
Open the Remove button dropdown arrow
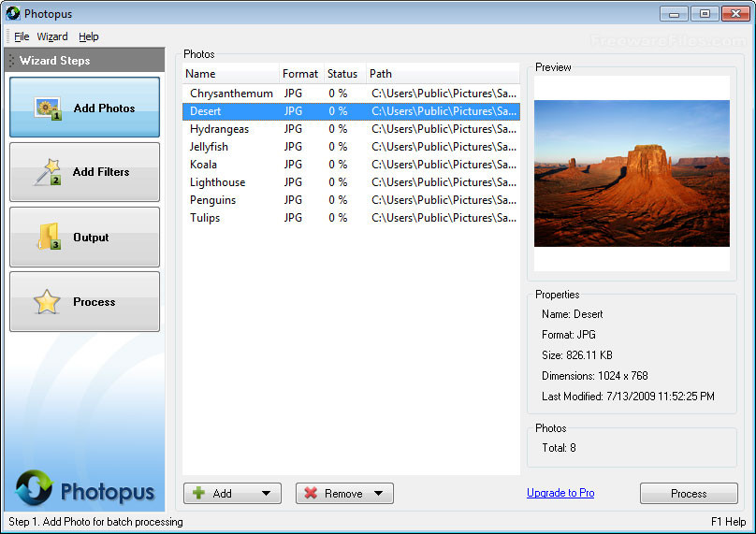tap(379, 494)
